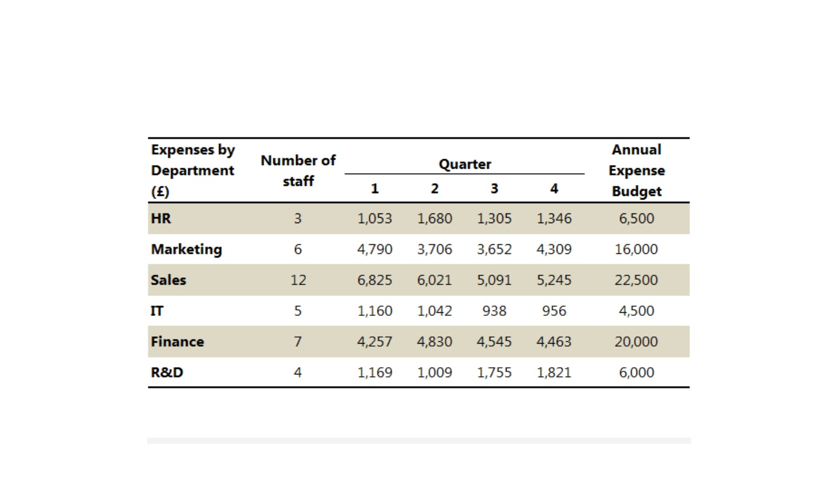Select the Sales budget value 22,500

pyautogui.click(x=636, y=280)
